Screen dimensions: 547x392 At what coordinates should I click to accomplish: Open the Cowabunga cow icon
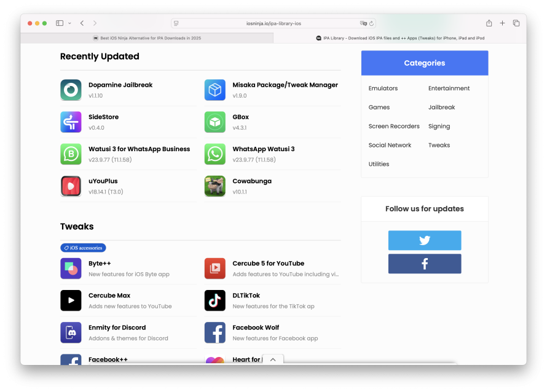215,186
